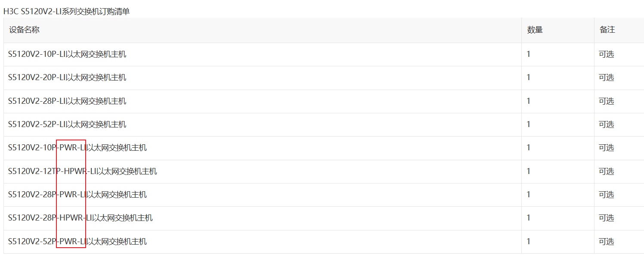Click the 设备名称 column header
The width and height of the screenshot is (644, 258).
point(24,30)
